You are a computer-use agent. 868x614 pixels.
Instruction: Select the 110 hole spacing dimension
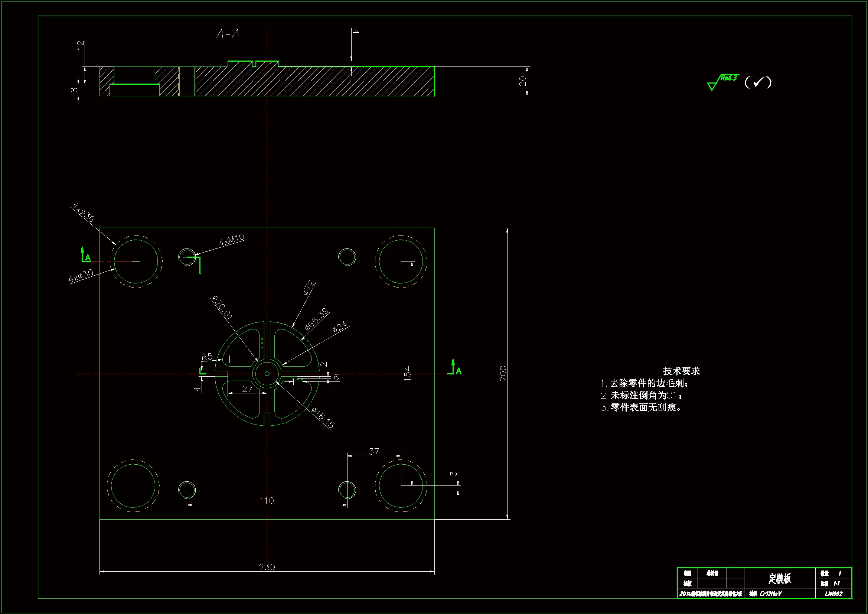[x=267, y=500]
